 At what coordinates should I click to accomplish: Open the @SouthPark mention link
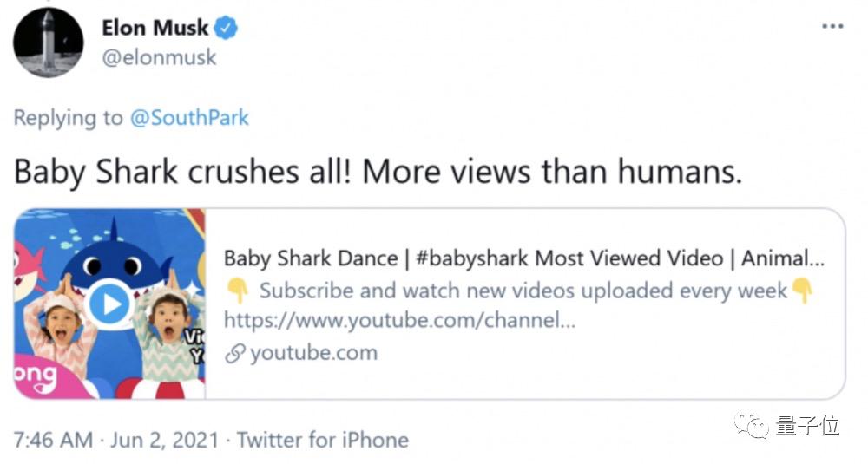188,118
